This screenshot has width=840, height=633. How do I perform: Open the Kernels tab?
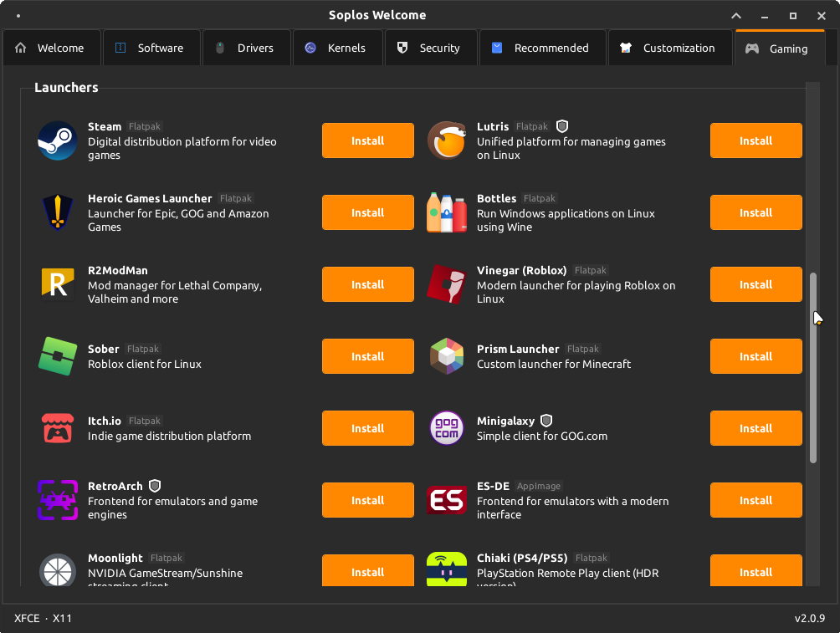coord(338,48)
